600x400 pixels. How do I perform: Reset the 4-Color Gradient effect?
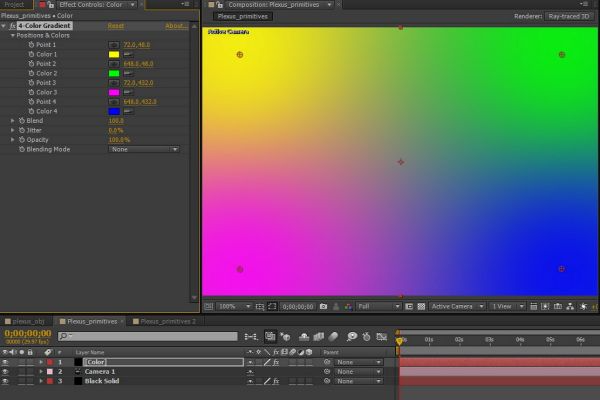click(x=116, y=26)
